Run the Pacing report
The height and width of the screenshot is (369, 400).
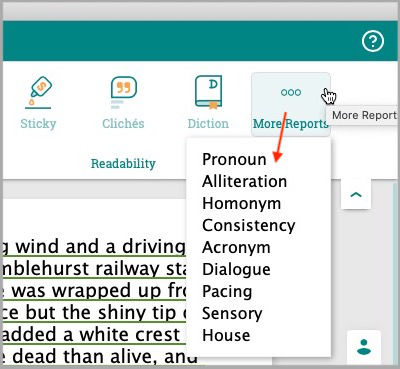(227, 291)
